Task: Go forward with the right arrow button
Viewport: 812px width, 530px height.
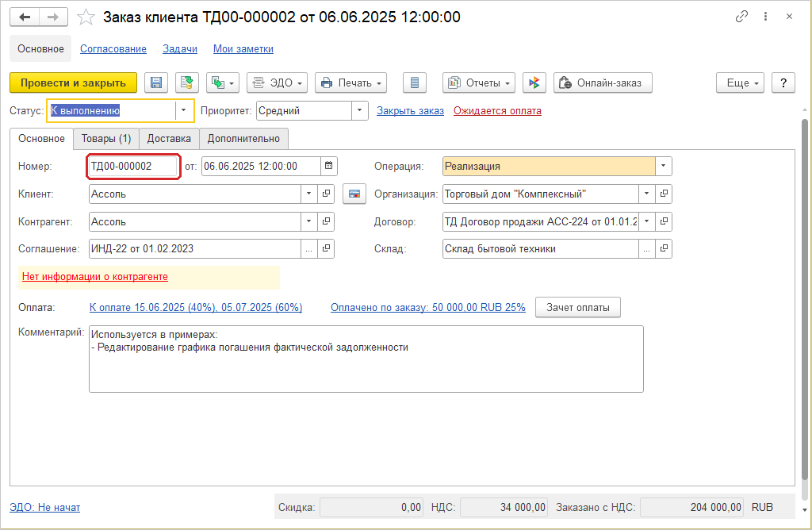Action: tap(53, 17)
